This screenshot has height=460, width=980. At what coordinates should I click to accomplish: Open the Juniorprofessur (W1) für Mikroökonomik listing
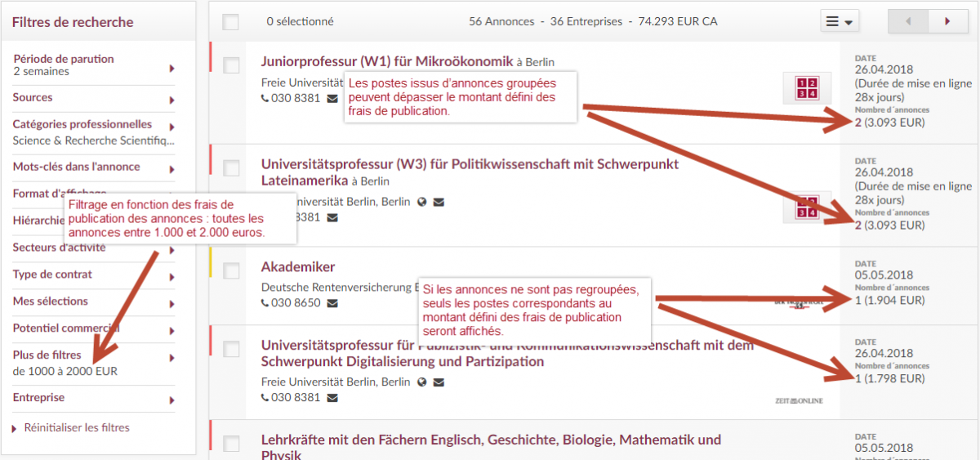[386, 61]
